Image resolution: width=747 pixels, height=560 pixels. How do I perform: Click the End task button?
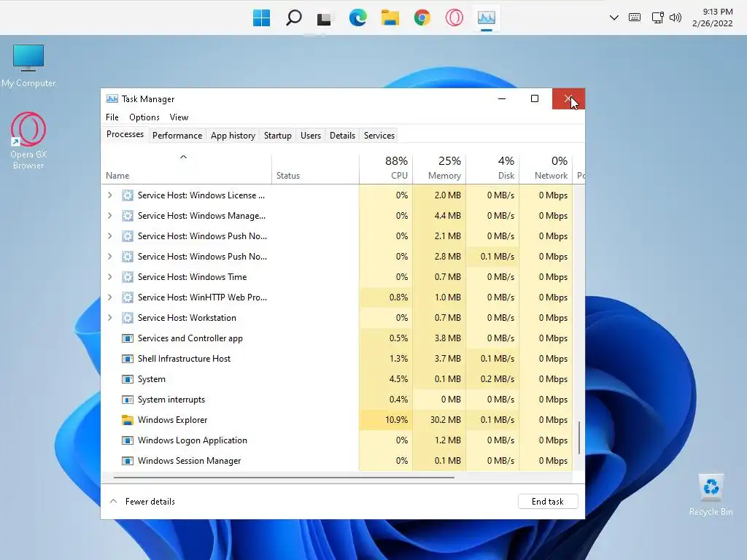pos(548,502)
